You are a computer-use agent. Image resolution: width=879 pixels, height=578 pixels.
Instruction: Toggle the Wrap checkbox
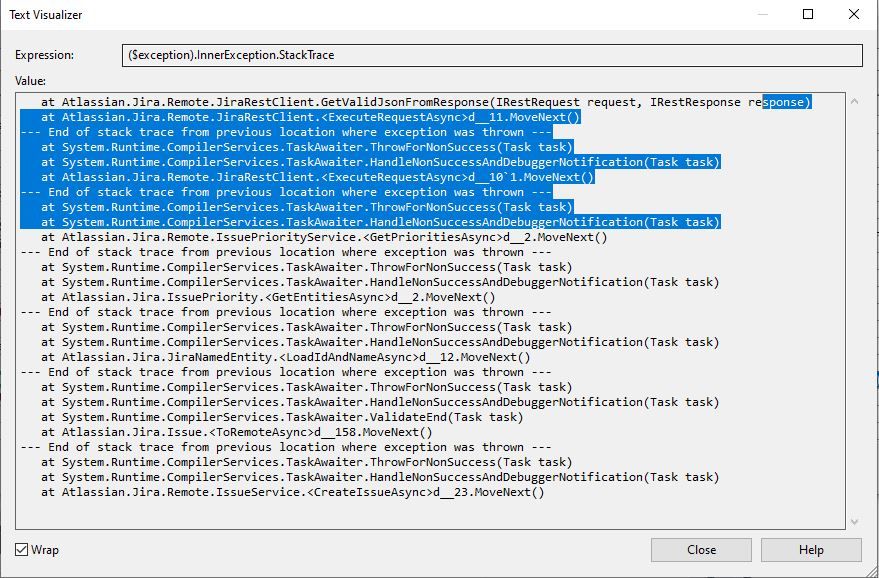21,549
